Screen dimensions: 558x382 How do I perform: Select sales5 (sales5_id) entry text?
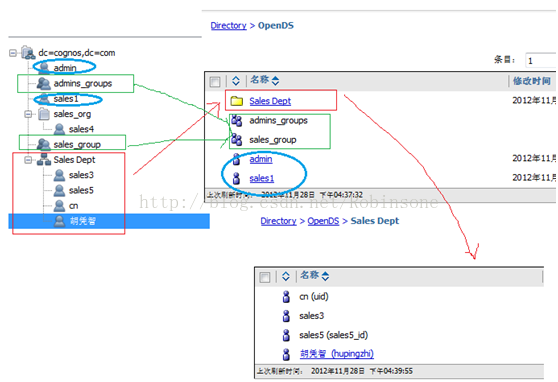click(x=333, y=335)
